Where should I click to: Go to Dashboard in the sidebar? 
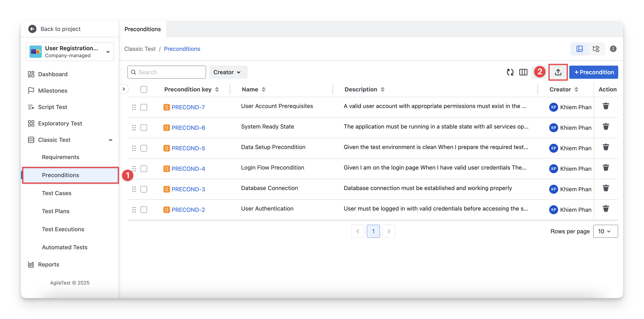coord(52,74)
